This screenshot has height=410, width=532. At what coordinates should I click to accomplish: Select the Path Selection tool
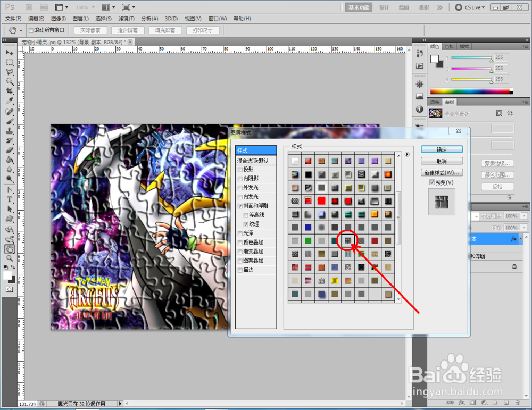click(x=10, y=209)
